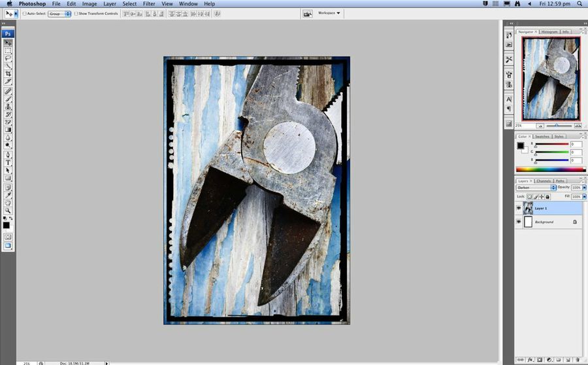Select the Eyedropper tool
This screenshot has width=588, height=365.
click(x=8, y=196)
